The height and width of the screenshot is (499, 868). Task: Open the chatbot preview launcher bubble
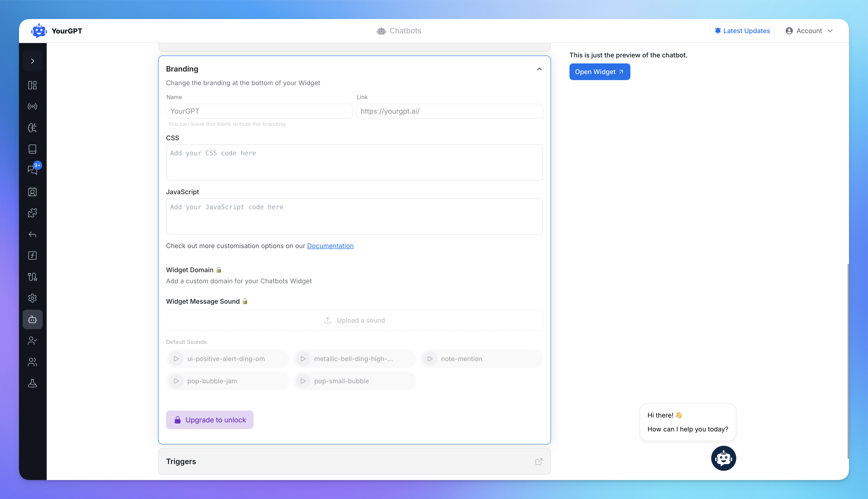(x=724, y=458)
